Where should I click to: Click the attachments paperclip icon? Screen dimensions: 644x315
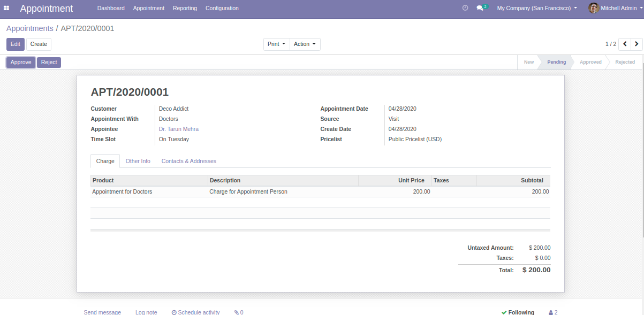pos(237,312)
